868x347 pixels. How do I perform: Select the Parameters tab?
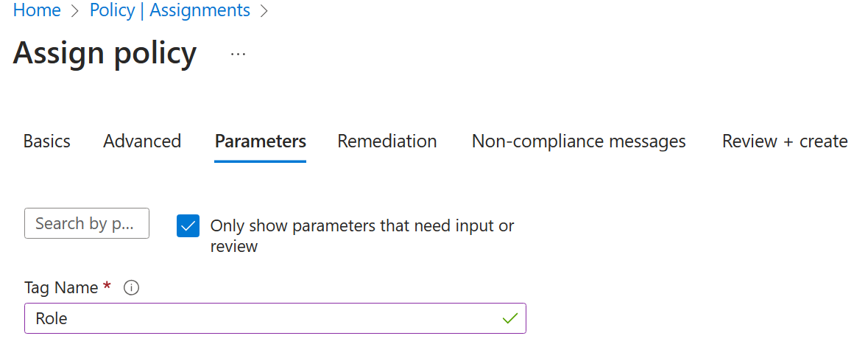[261, 141]
